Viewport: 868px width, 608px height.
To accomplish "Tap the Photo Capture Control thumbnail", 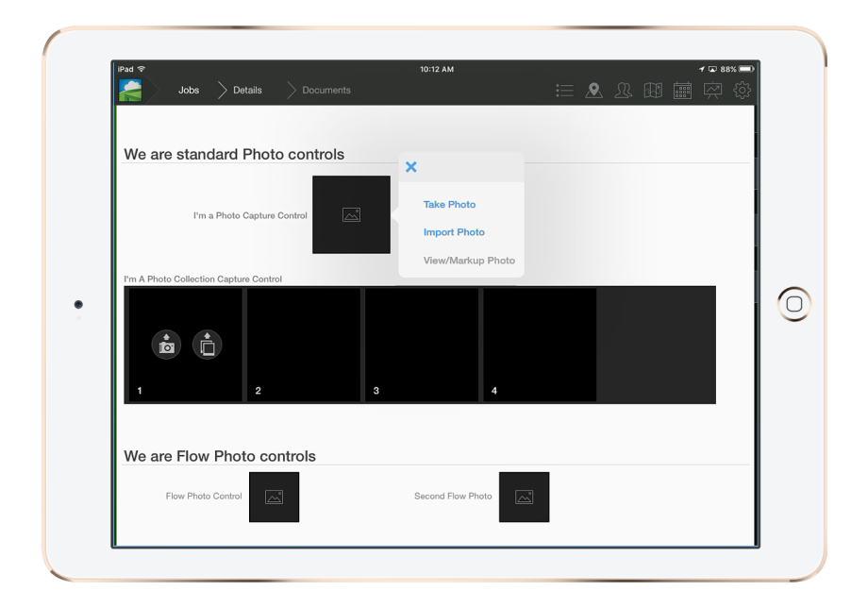I will tap(352, 215).
